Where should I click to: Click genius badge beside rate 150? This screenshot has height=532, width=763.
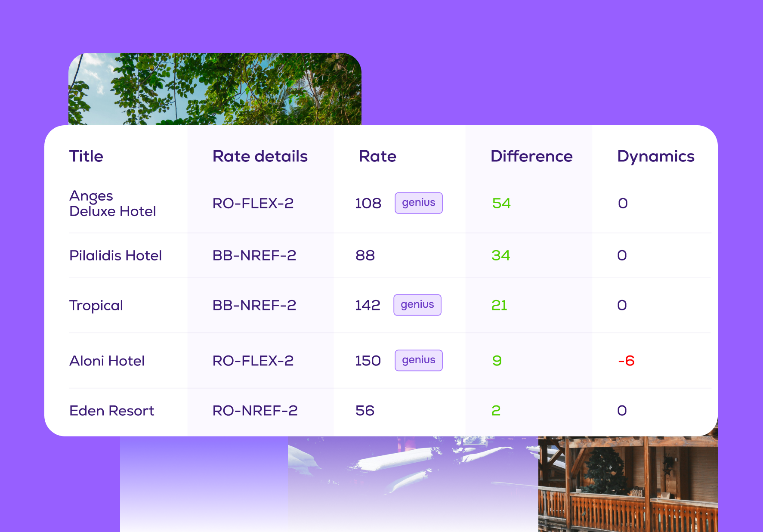(418, 360)
